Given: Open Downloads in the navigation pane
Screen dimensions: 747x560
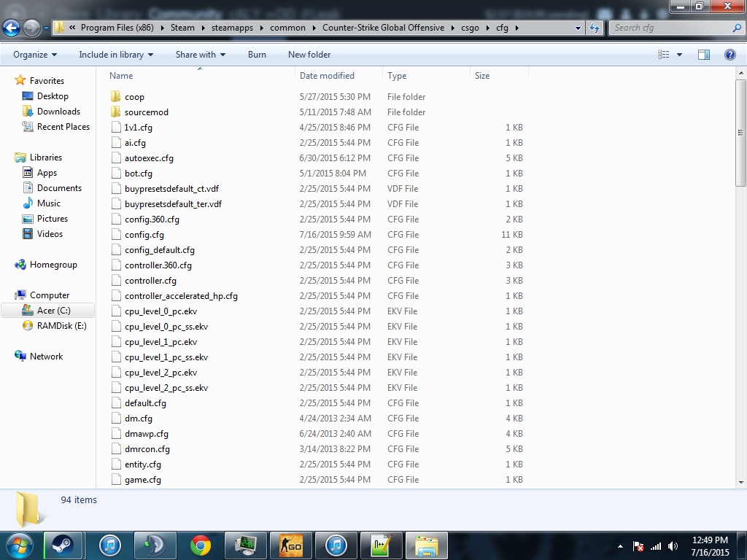Looking at the screenshot, I should (x=58, y=112).
